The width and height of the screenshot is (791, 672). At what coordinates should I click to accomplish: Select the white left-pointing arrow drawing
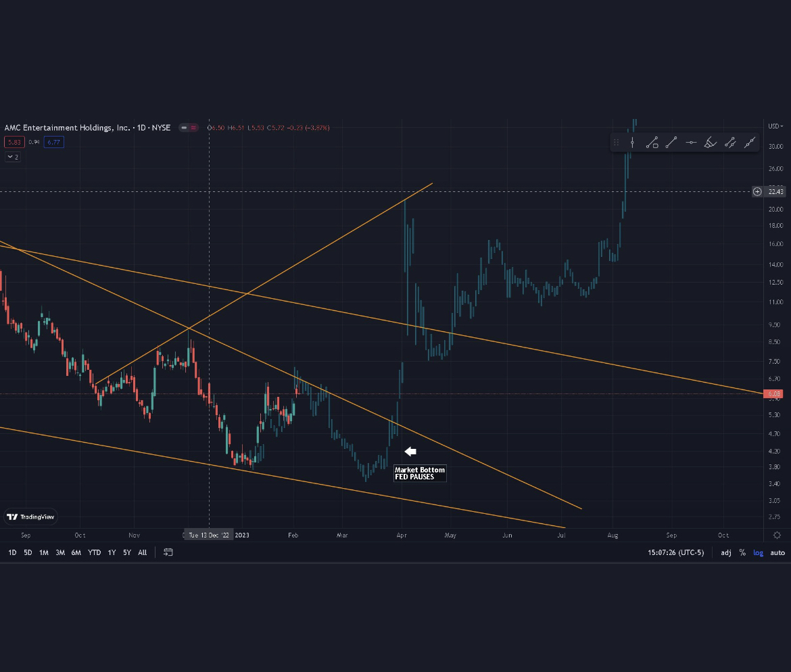[410, 452]
